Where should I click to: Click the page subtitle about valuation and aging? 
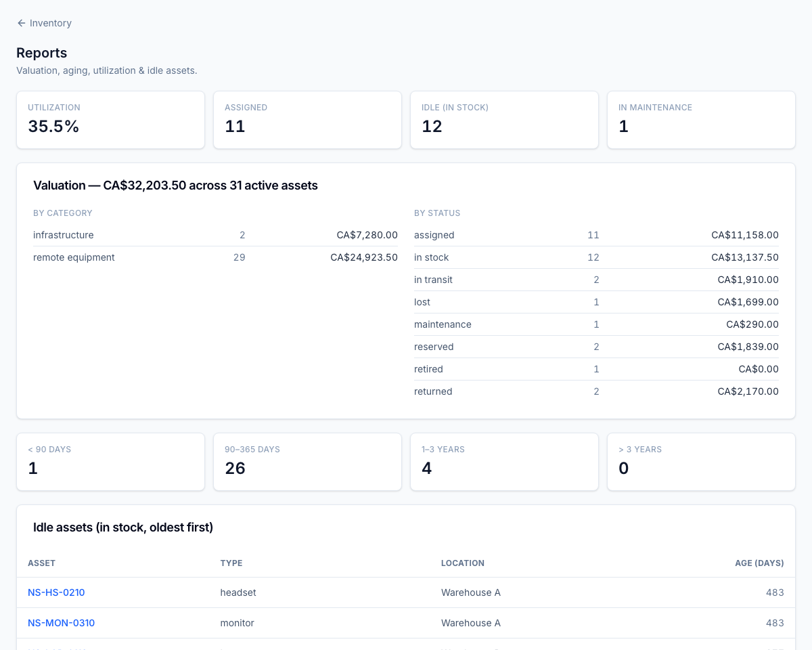tap(107, 70)
